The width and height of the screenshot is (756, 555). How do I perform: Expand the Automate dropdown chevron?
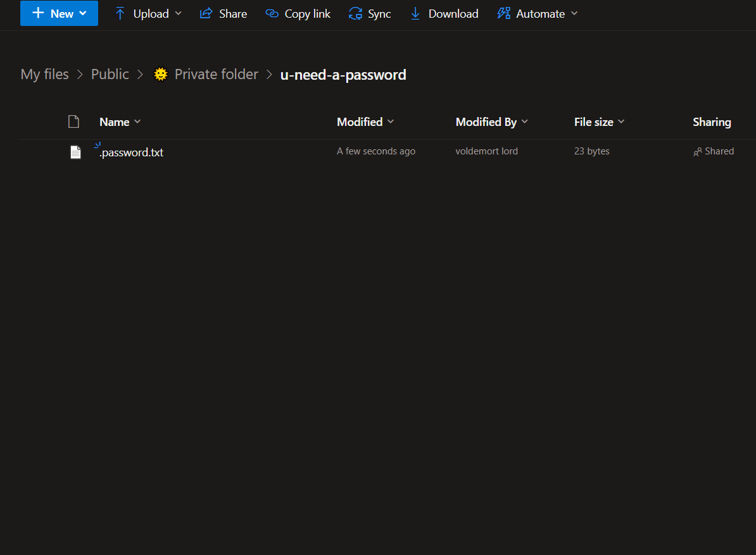[x=574, y=13]
